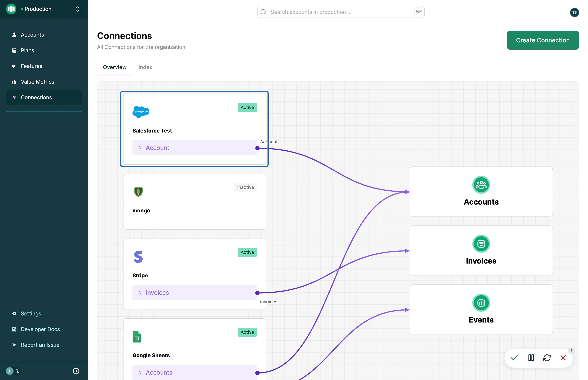Click the columns icon in floating toolbar

pos(531,358)
